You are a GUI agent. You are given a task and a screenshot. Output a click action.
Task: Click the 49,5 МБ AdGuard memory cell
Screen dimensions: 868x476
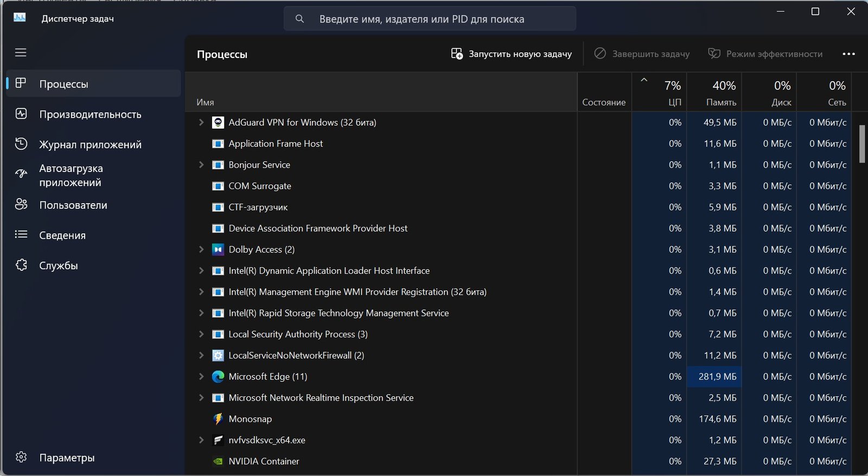714,123
